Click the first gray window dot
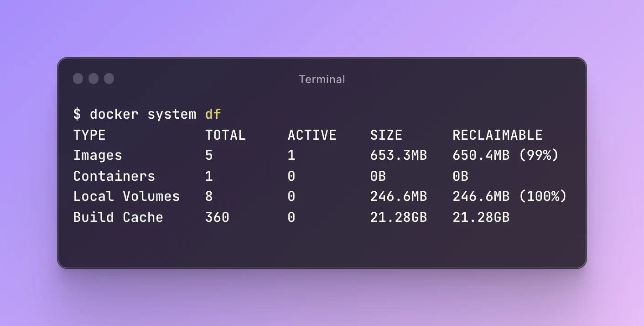Image resolution: width=644 pixels, height=326 pixels. 78,79
